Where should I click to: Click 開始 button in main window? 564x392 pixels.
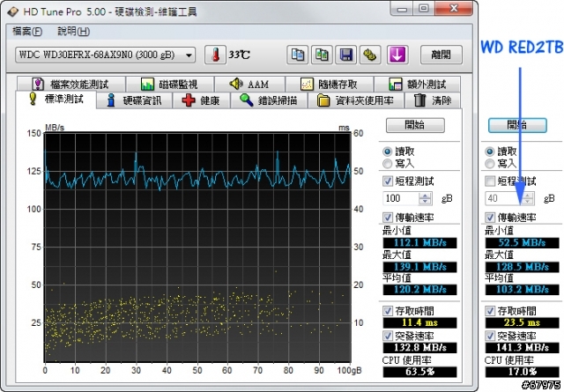coord(415,125)
